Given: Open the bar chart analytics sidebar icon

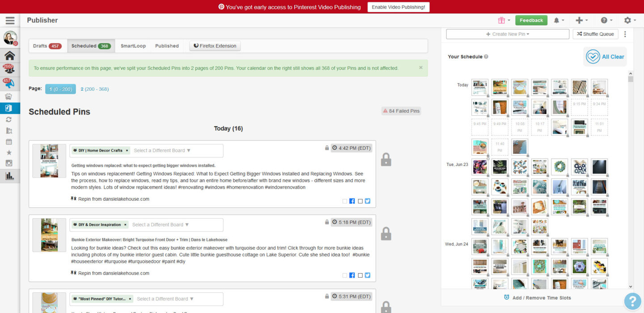Looking at the screenshot, I should point(9,176).
